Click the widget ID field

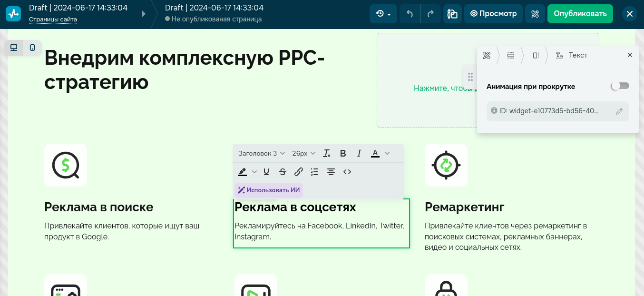(x=558, y=111)
